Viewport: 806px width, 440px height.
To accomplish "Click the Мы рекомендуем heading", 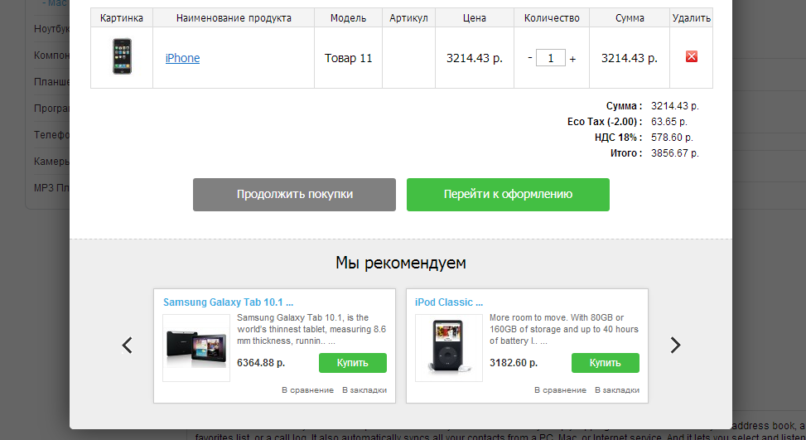I will tap(401, 263).
